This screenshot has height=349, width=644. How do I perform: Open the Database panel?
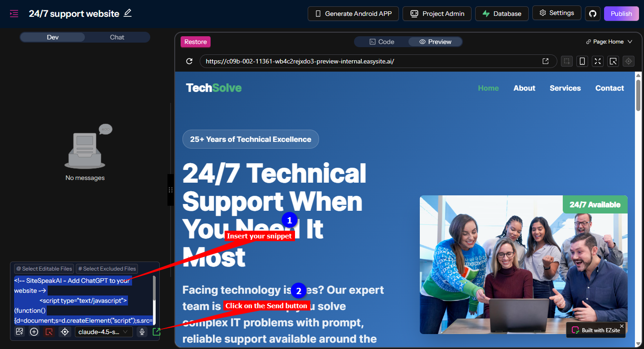tap(502, 14)
